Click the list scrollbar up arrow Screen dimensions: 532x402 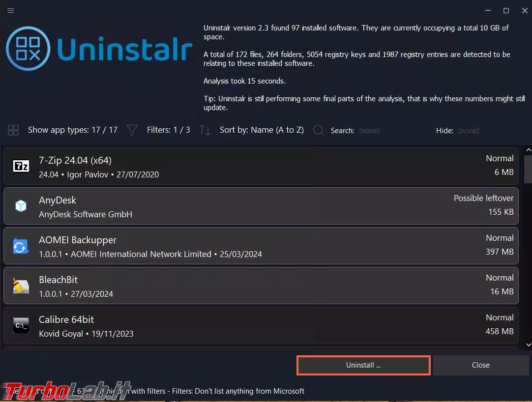point(528,150)
